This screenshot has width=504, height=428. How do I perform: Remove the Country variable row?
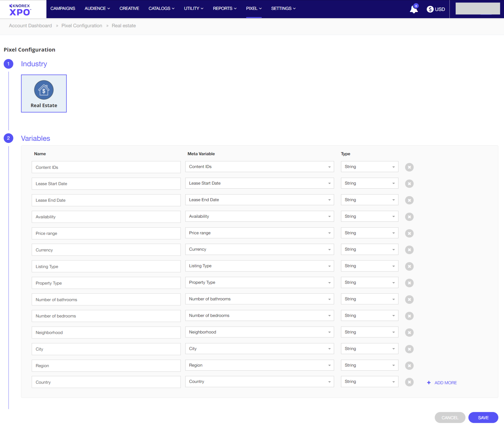pyautogui.click(x=409, y=382)
